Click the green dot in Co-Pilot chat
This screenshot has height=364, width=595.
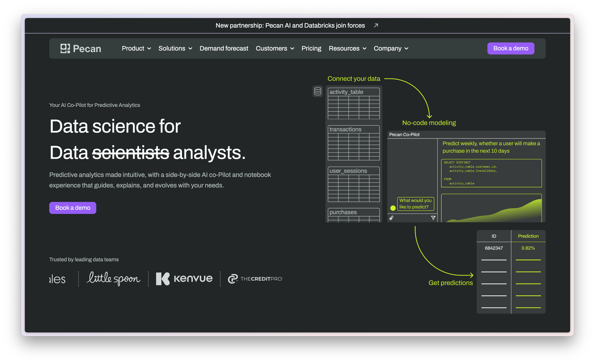(393, 208)
